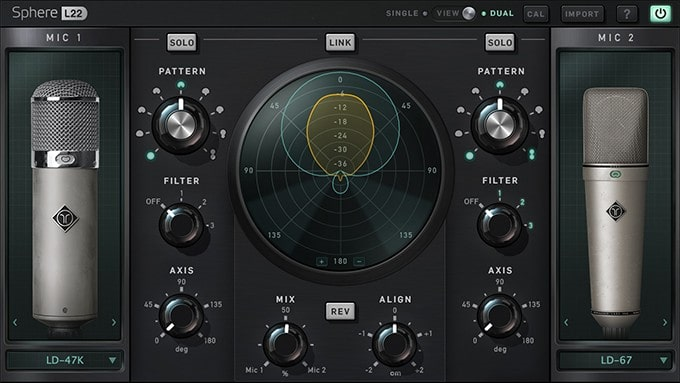Select the lit figure-8 pattern icon for Mic 2
The height and width of the screenshot is (383, 680).
(532, 154)
